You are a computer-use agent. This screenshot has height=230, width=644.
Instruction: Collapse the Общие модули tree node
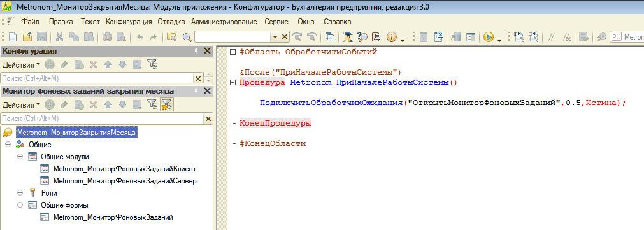point(20,157)
